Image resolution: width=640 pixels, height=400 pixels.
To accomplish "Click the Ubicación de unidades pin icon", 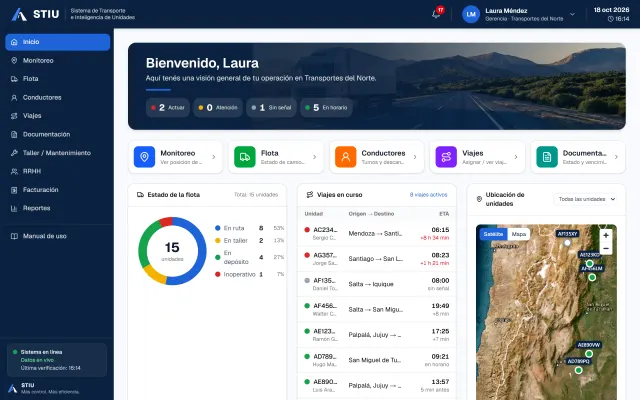I will [x=479, y=199].
